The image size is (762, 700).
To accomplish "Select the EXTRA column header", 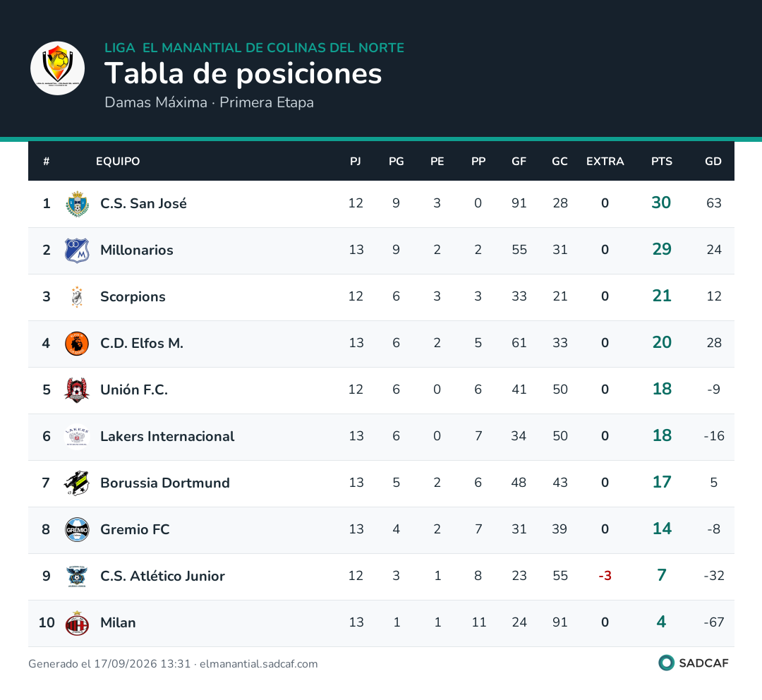I will click(x=605, y=162).
